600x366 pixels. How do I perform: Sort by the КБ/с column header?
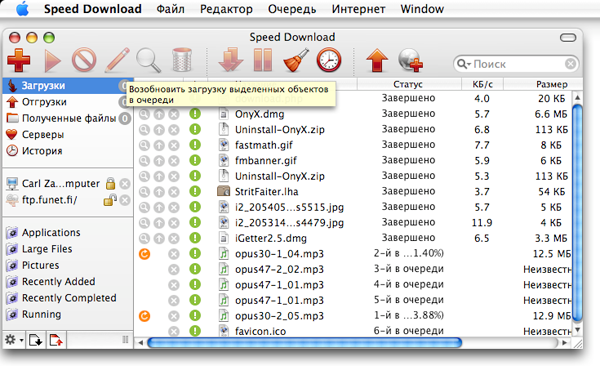tap(482, 84)
